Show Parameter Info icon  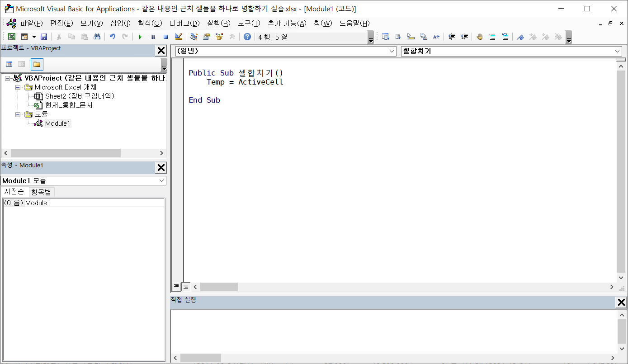point(423,37)
